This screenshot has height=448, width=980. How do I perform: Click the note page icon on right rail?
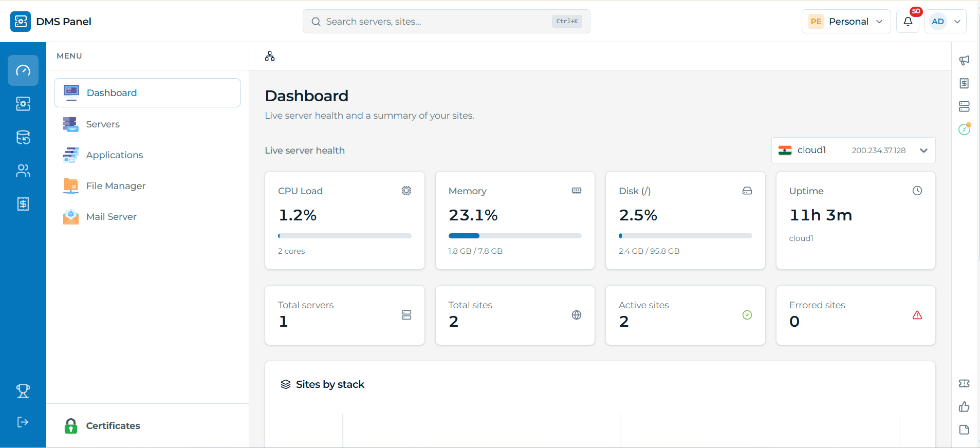964,430
